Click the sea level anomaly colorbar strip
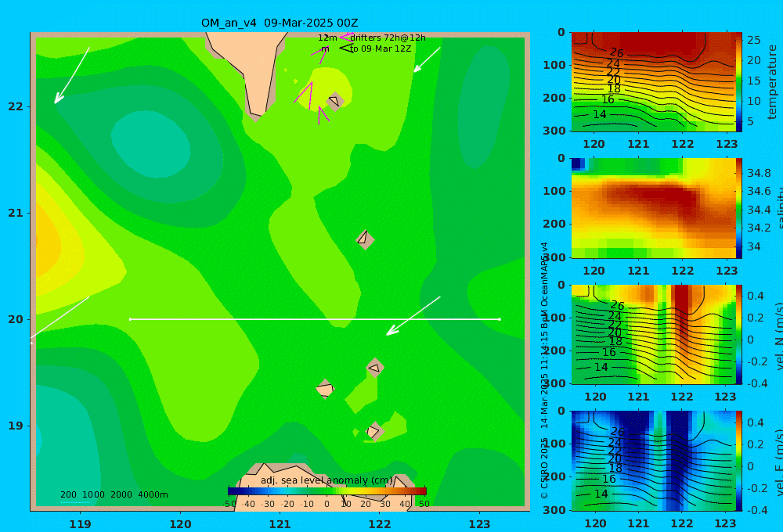This screenshot has width=783, height=532. [x=327, y=491]
